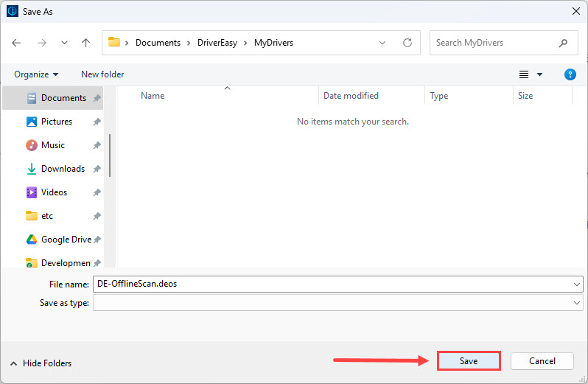Open the Recent locations dropdown arrow
The width and height of the screenshot is (588, 384).
click(x=63, y=43)
